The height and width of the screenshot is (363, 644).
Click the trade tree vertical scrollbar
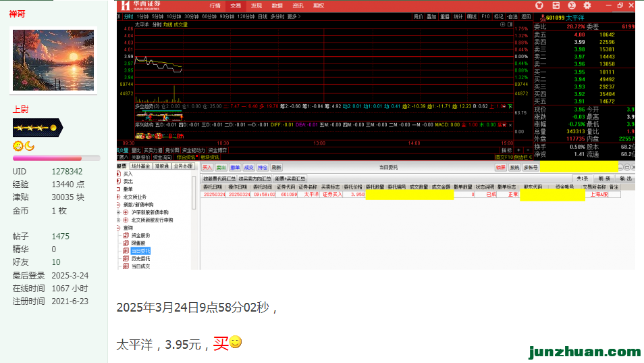(194, 193)
